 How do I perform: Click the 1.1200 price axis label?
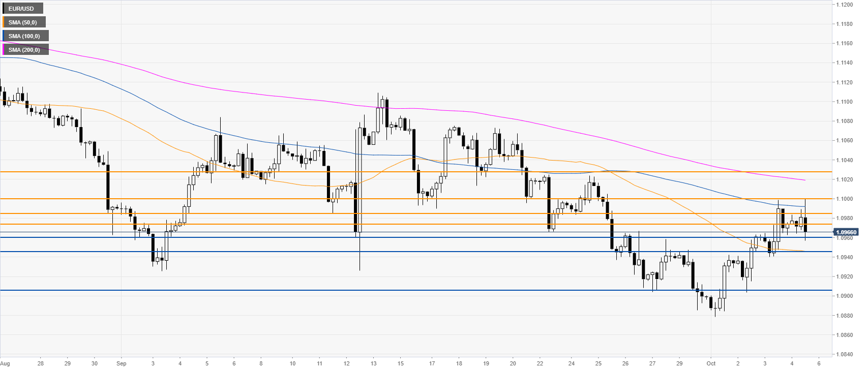coord(845,5)
